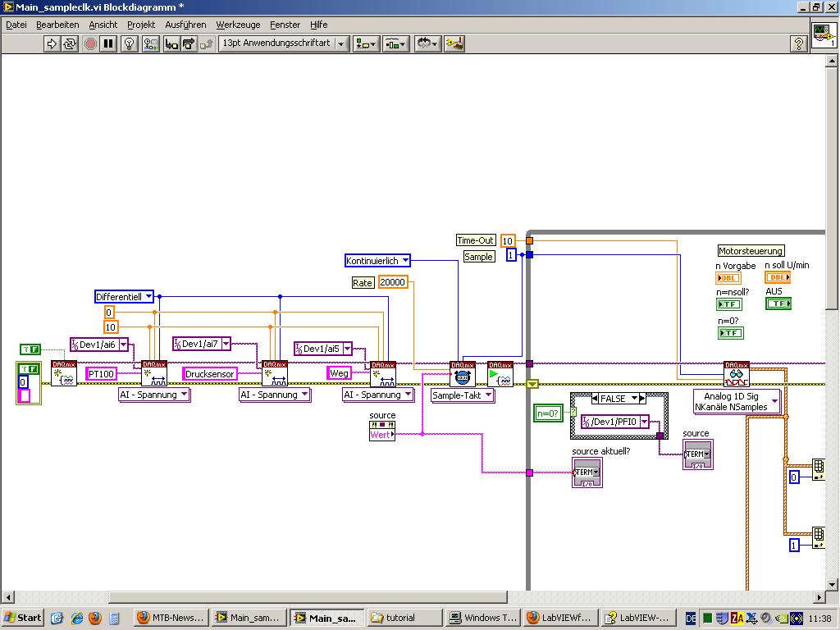
Task: Click the source aktuell? TERM indicator
Action: [x=587, y=472]
